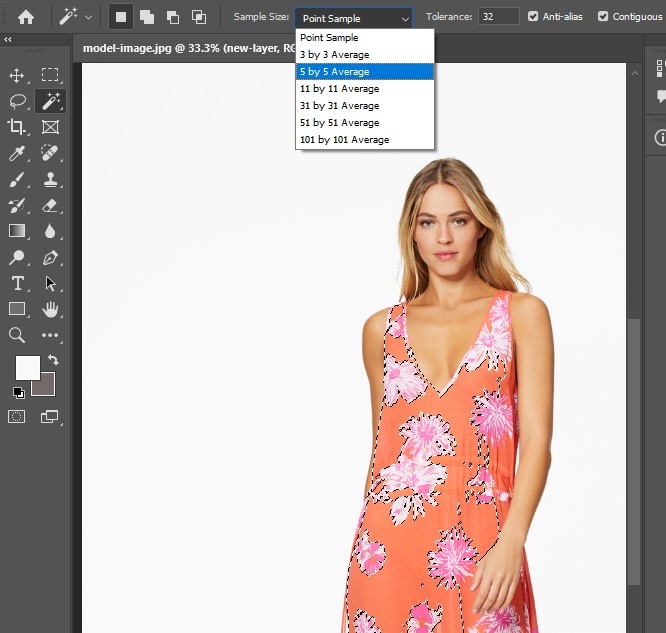Select the Rectangle shape tool
Viewport: 666px width, 633px height.
pyautogui.click(x=17, y=309)
